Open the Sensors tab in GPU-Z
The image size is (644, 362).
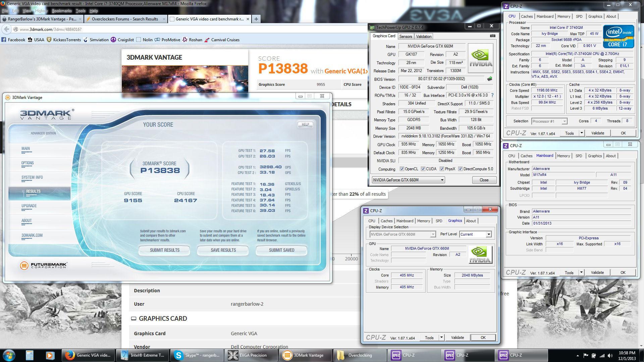[x=406, y=37]
